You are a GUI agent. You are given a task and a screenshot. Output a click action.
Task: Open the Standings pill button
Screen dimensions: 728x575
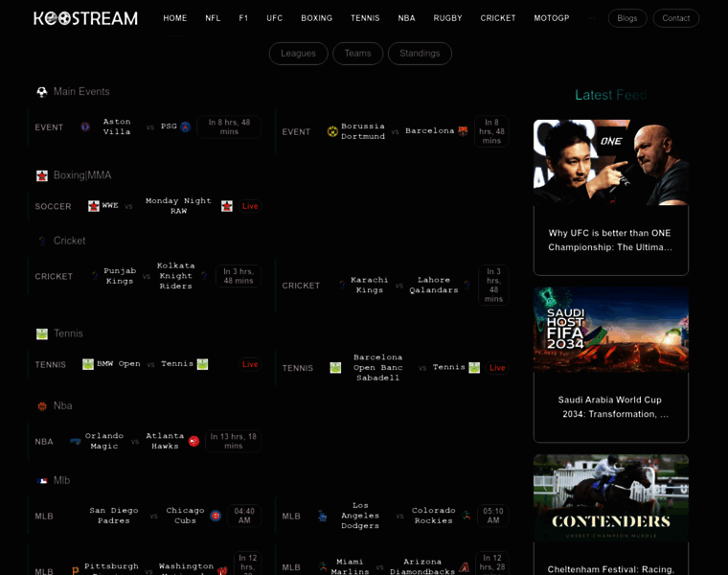coord(420,54)
